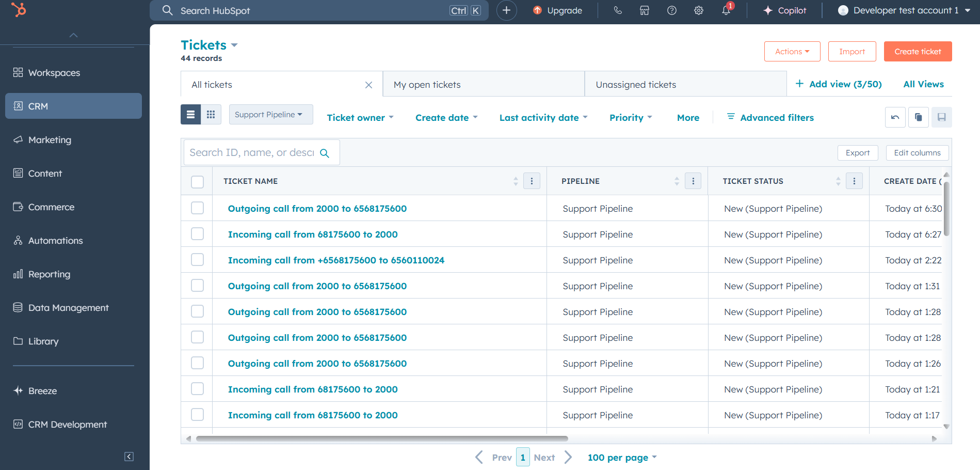Switch to board grid view
980x470 pixels.
tap(211, 115)
